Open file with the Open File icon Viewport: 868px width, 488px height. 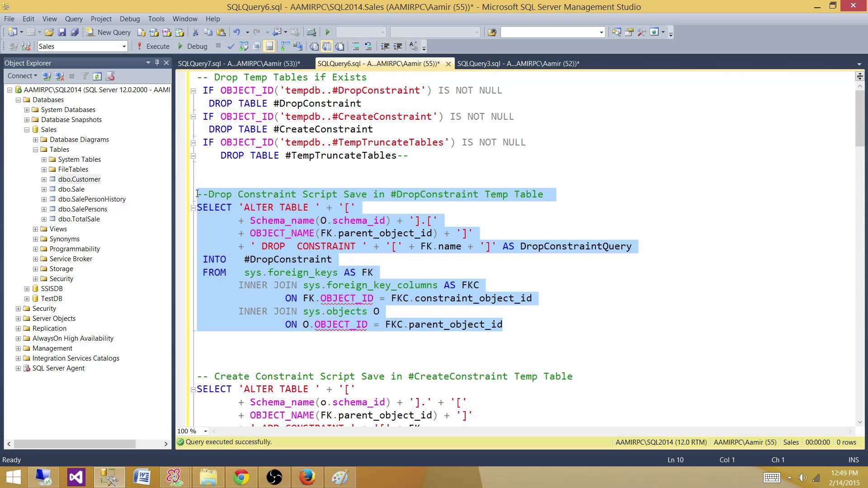point(49,32)
